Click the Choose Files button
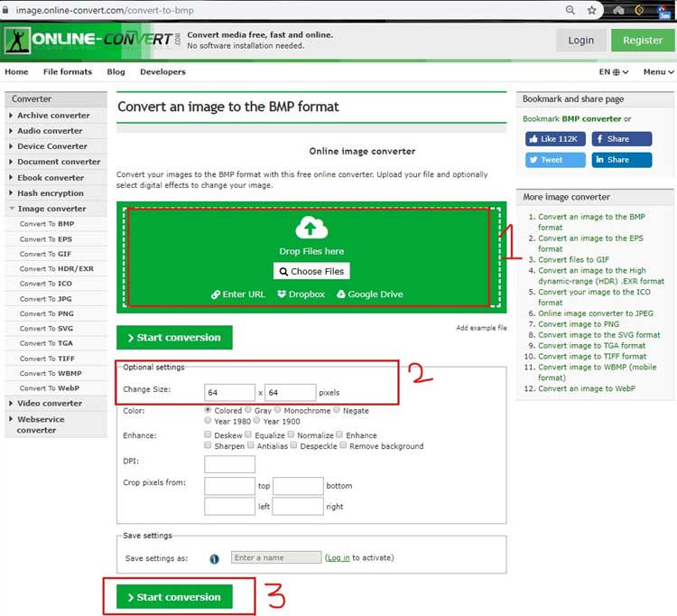 [311, 271]
